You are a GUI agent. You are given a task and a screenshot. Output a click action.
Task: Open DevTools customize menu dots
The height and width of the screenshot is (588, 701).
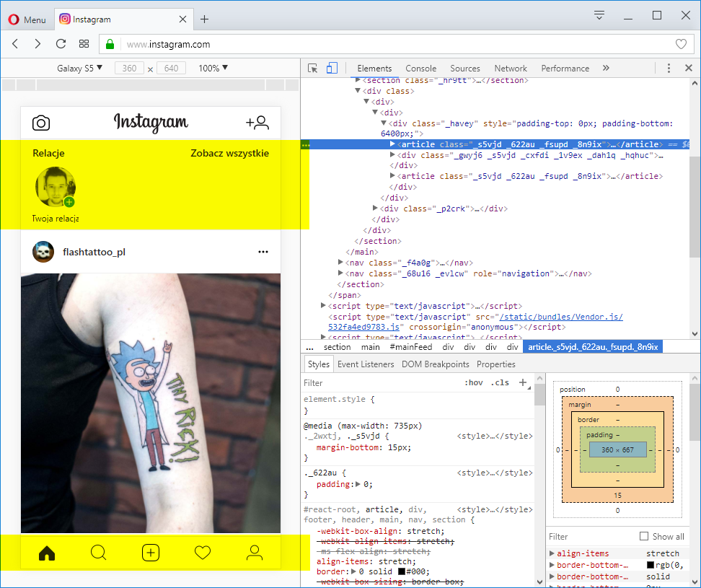pyautogui.click(x=669, y=68)
